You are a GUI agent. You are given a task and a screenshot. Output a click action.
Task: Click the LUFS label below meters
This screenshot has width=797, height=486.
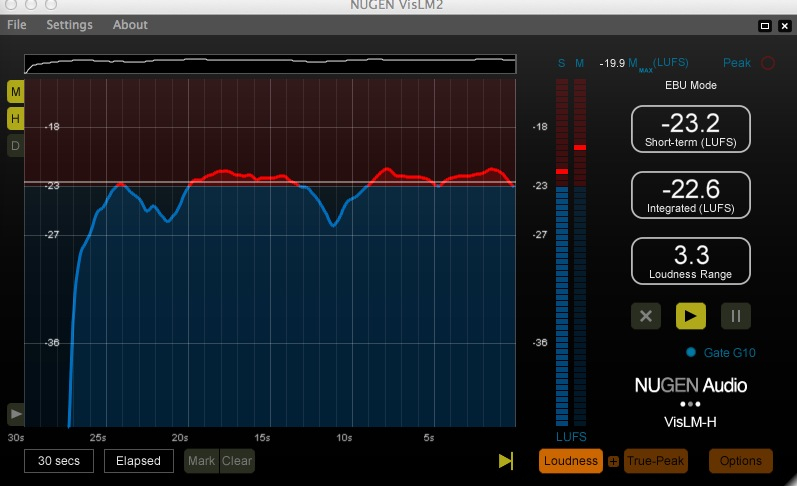(571, 437)
